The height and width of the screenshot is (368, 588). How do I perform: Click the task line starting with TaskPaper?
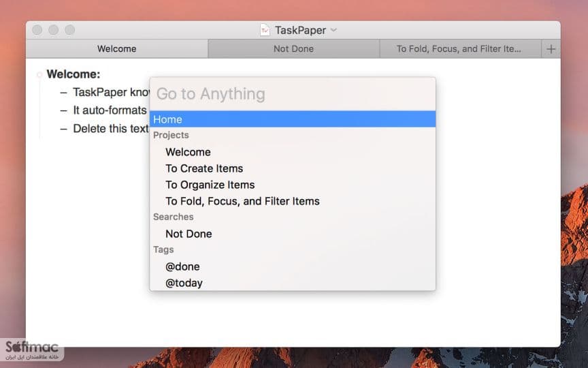pos(111,92)
